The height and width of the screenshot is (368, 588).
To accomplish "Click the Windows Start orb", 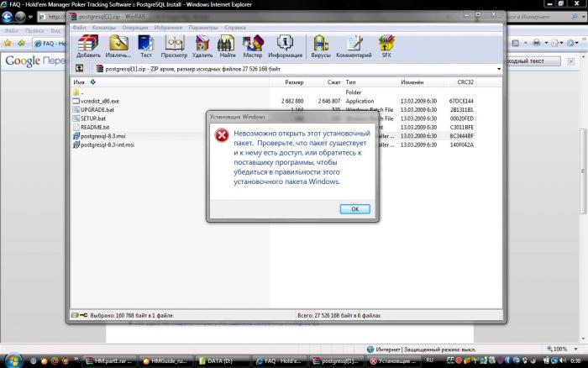I will tap(13, 361).
